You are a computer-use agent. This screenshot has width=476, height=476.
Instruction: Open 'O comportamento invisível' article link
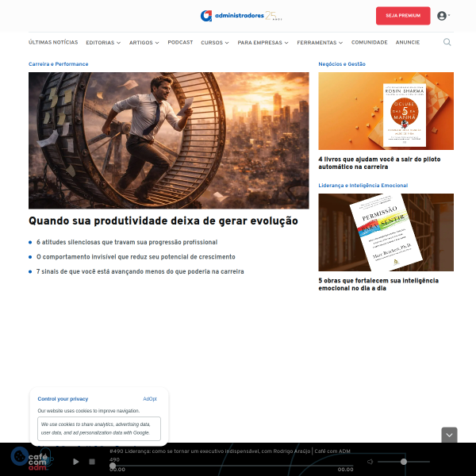136,257
